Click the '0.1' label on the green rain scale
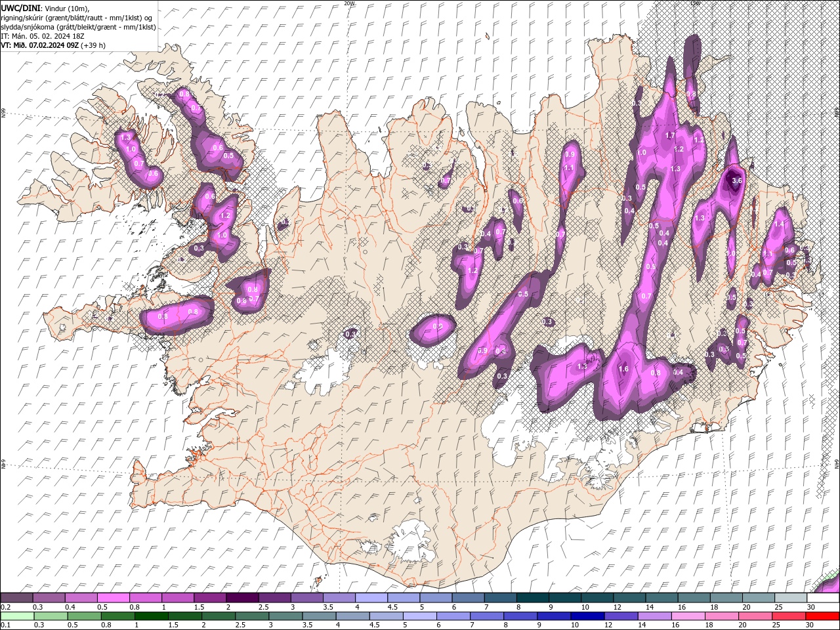Screen dimensions: 840x630 pos(5,625)
